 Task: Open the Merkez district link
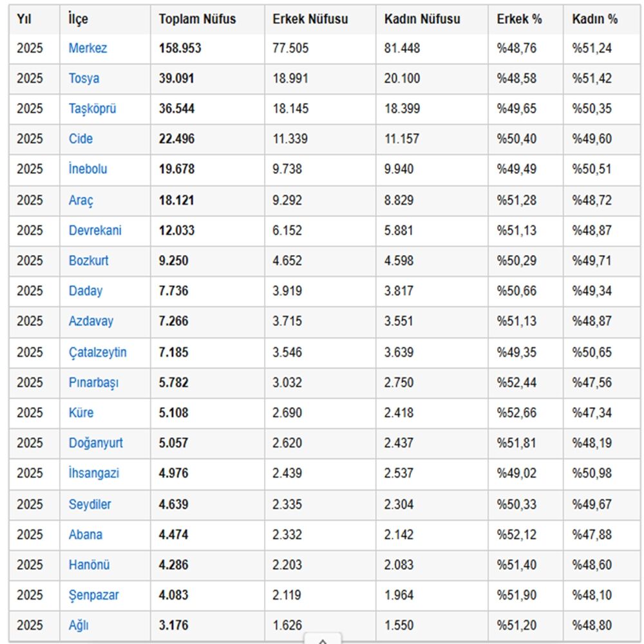pyautogui.click(x=88, y=48)
